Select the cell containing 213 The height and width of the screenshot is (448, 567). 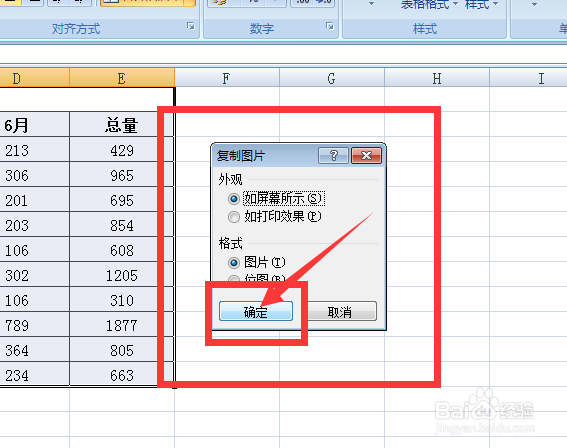coord(35,150)
